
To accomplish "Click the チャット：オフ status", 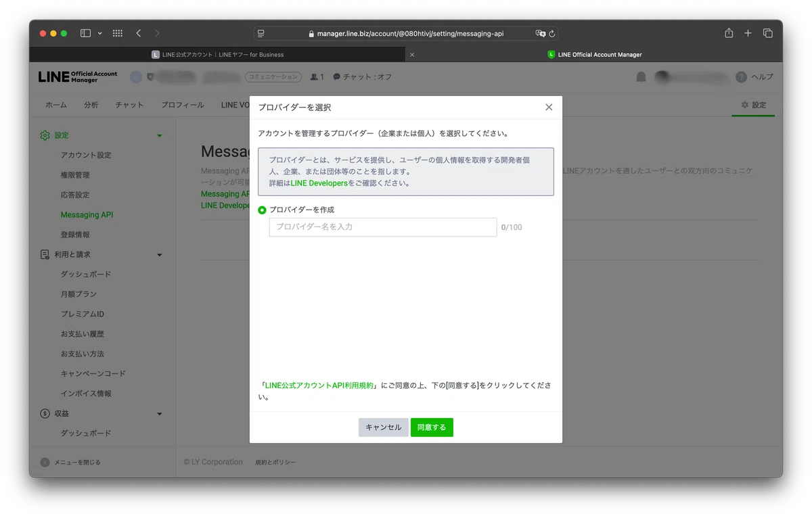I will point(362,77).
